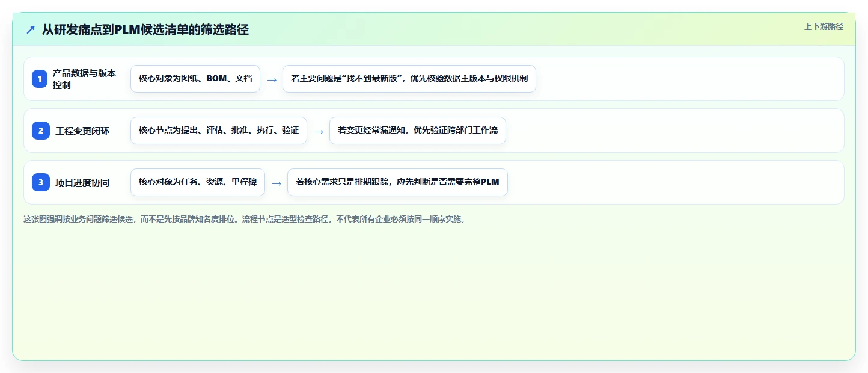Click the arrow after 提出、评估、批准、执行、验证
The image size is (868, 373).
(319, 131)
